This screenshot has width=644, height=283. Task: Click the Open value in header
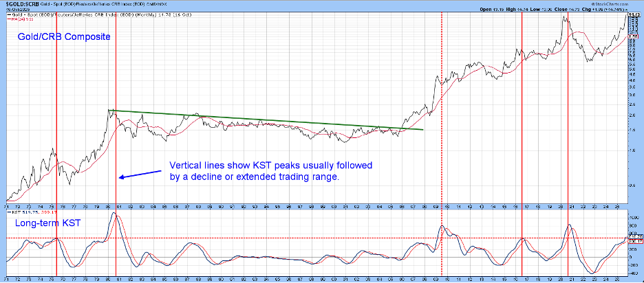(x=489, y=9)
